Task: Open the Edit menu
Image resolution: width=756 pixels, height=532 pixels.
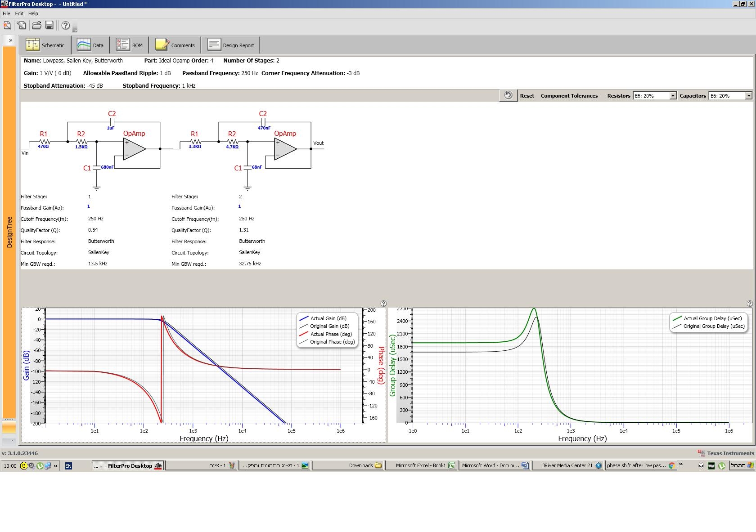Action: (19, 13)
